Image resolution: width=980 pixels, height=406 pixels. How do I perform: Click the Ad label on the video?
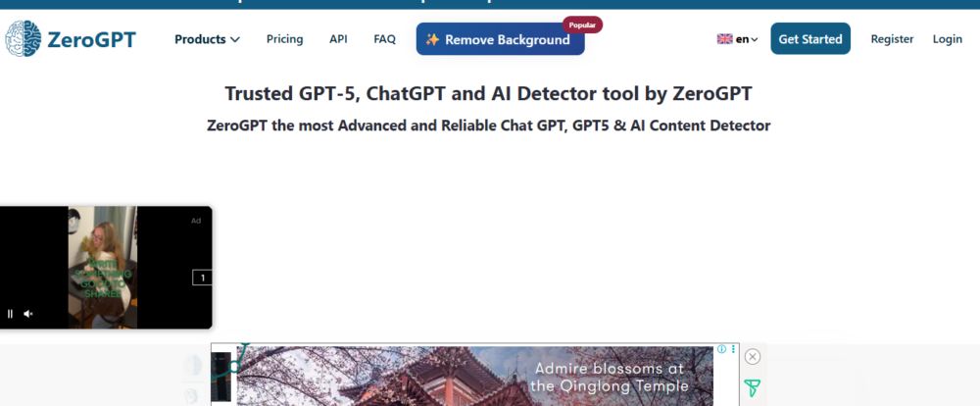click(x=196, y=221)
